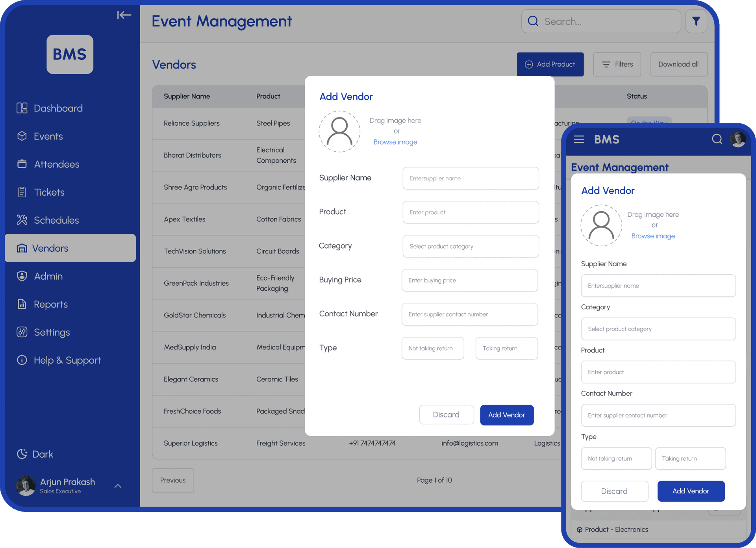
Task: Open mobile Select product category dropdown
Action: click(x=658, y=329)
